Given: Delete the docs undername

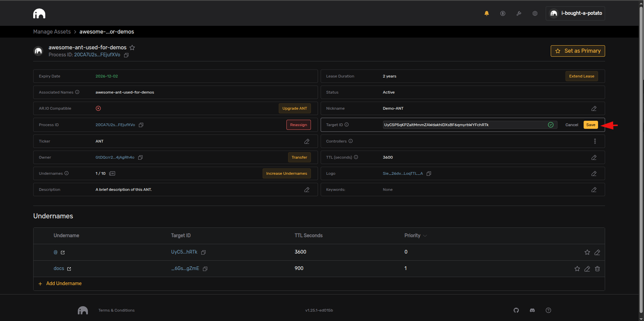Looking at the screenshot, I should pos(597,269).
